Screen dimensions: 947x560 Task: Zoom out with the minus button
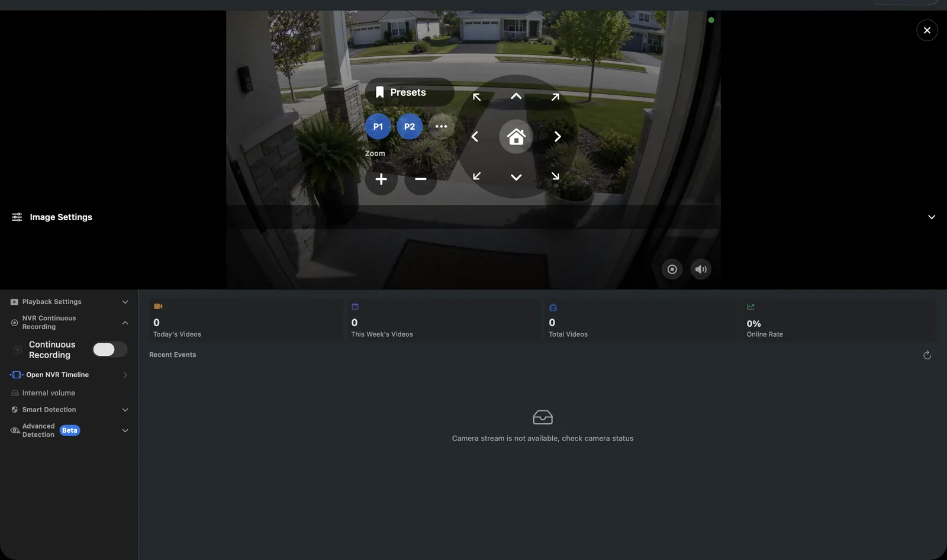[421, 179]
